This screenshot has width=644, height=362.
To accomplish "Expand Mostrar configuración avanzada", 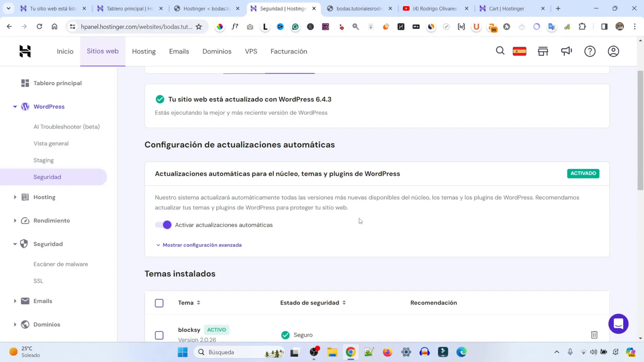I will (199, 245).
